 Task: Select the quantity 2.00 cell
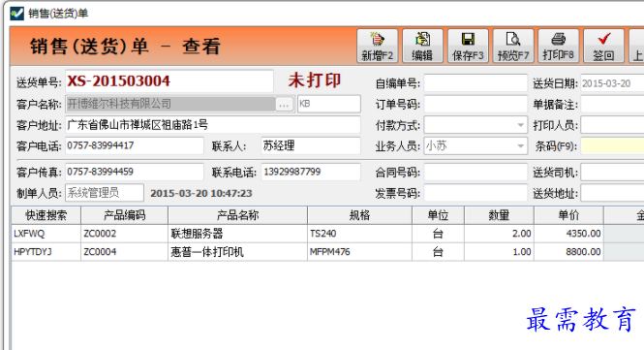499,234
